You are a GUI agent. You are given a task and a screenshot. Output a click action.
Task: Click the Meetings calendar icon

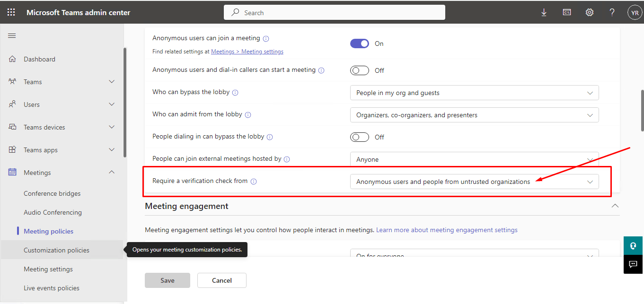pos(12,173)
